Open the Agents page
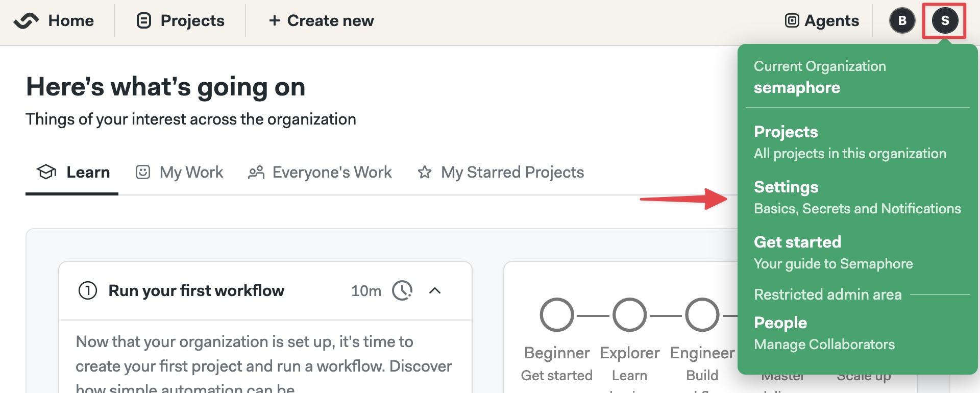Screen dimensions: 980x393 822,21
